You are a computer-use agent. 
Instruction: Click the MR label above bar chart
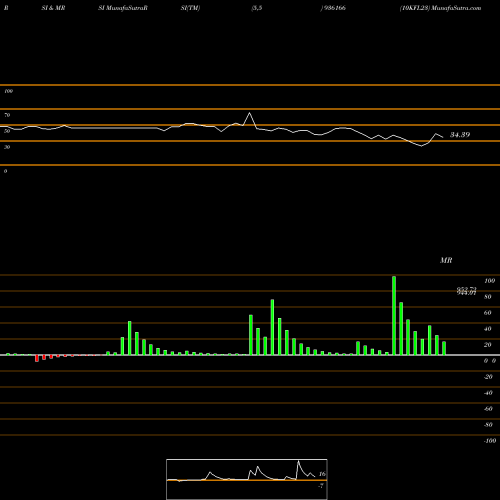click(x=446, y=260)
